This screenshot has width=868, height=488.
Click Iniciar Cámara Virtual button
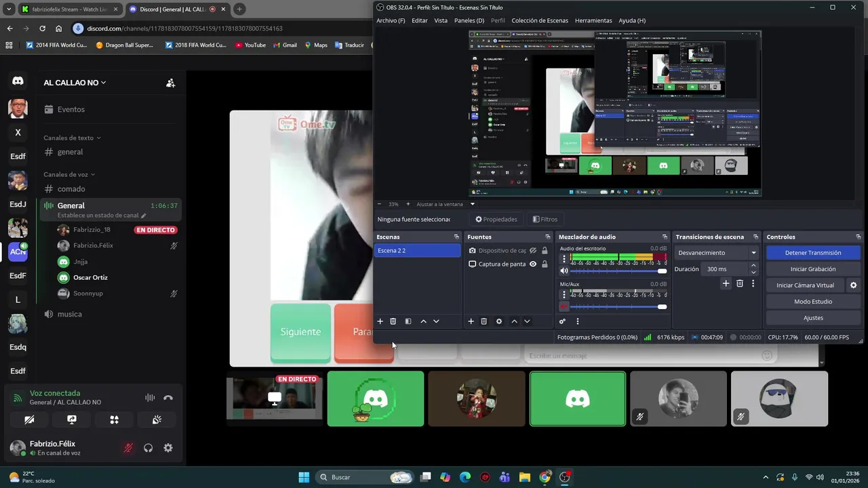806,285
